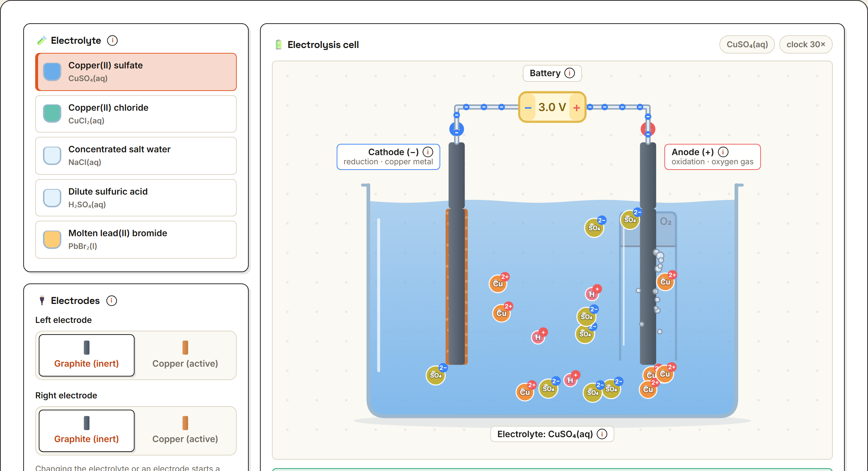This screenshot has width=868, height=471.
Task: Click the green Copper(II) chloride color swatch
Action: (52, 114)
